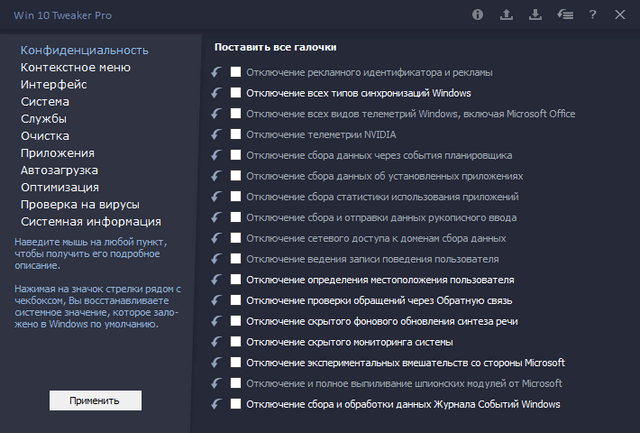
Task: Click the Поставить все галочки link
Action: [276, 47]
